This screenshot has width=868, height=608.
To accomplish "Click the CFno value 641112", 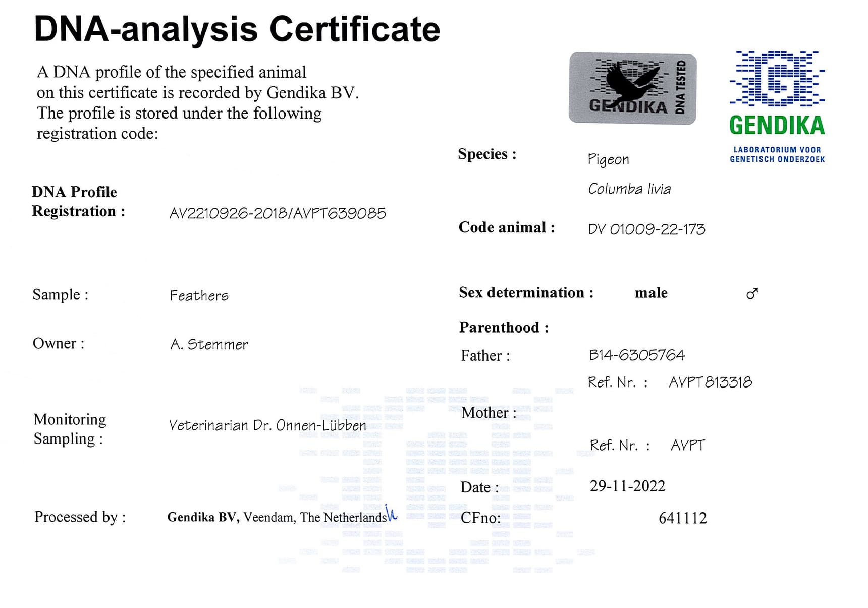I will click(x=682, y=518).
